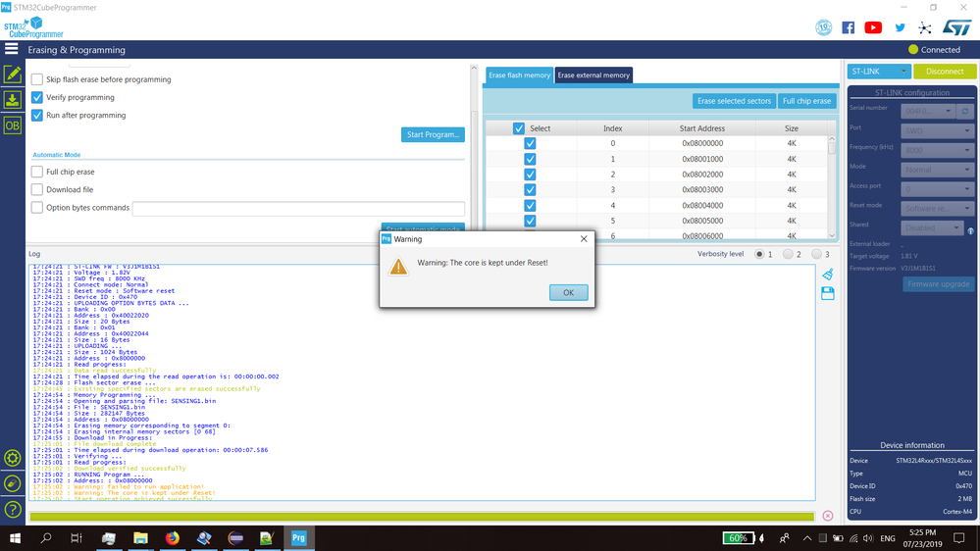This screenshot has height=551, width=980.
Task: Open ST Twitter icon
Action: point(900,27)
